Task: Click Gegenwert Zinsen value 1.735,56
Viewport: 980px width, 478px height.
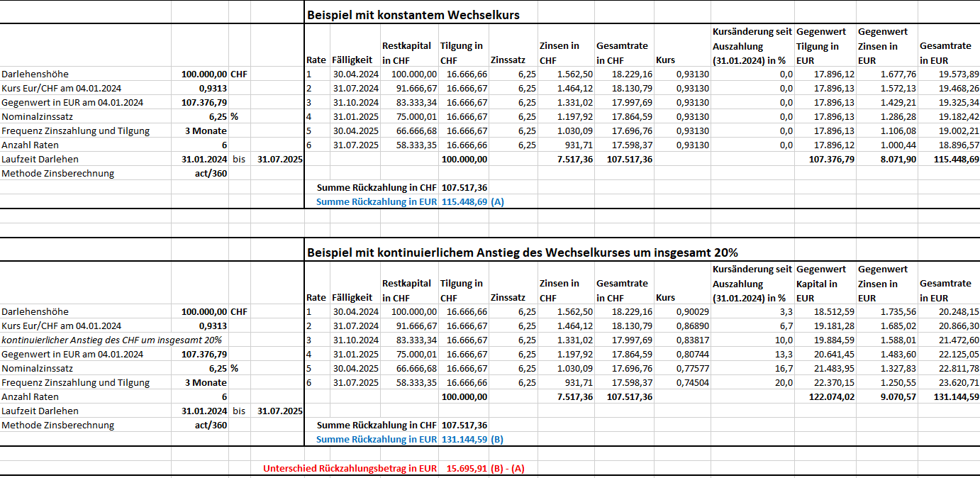Action: [x=897, y=311]
